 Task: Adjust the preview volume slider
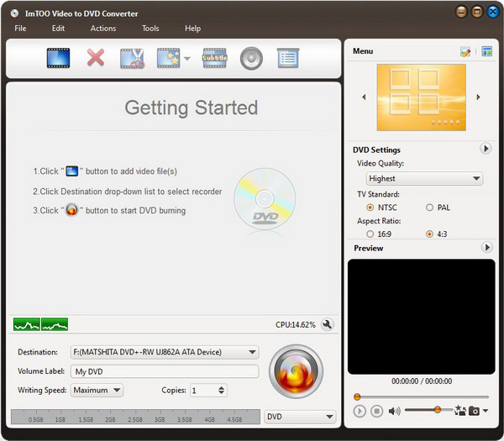pyautogui.click(x=428, y=410)
